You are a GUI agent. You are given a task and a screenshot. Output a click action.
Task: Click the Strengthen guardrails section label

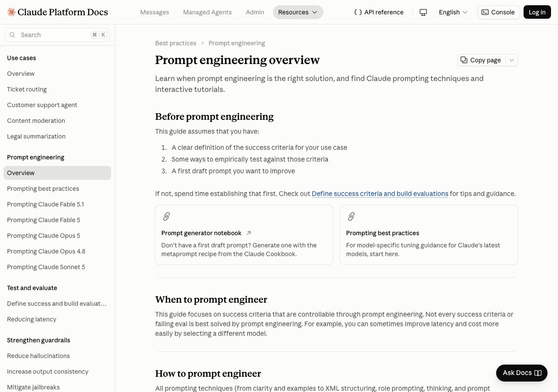[38, 340]
